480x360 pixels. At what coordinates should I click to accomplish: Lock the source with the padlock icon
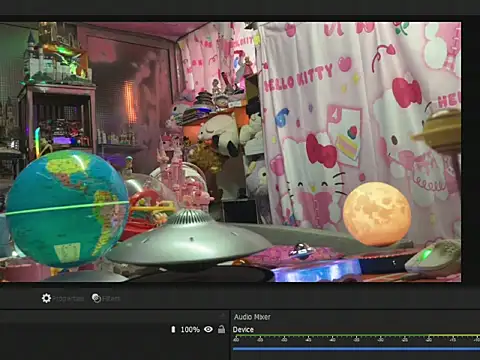(x=221, y=329)
